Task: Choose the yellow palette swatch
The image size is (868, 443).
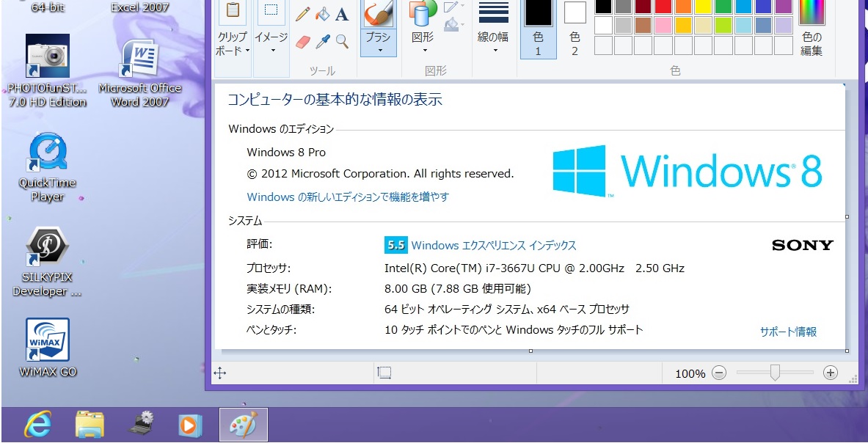Action: [x=704, y=6]
